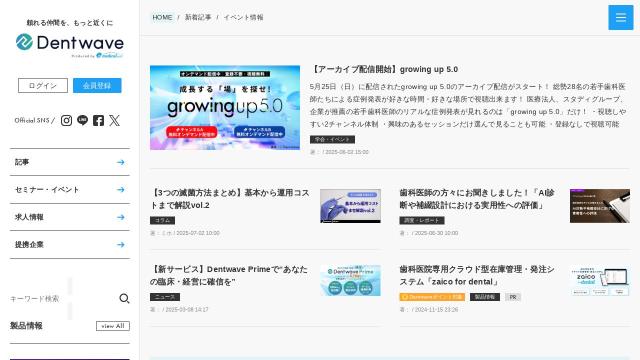
Task: Open the AI診断 survey article thumbnail
Action: click(600, 206)
